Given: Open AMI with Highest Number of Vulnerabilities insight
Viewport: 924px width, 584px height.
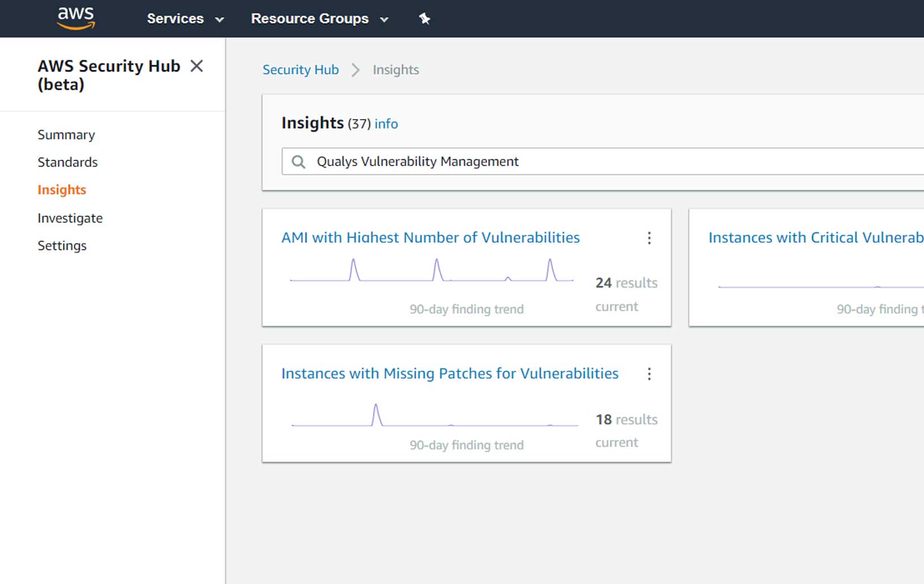Looking at the screenshot, I should coord(431,238).
